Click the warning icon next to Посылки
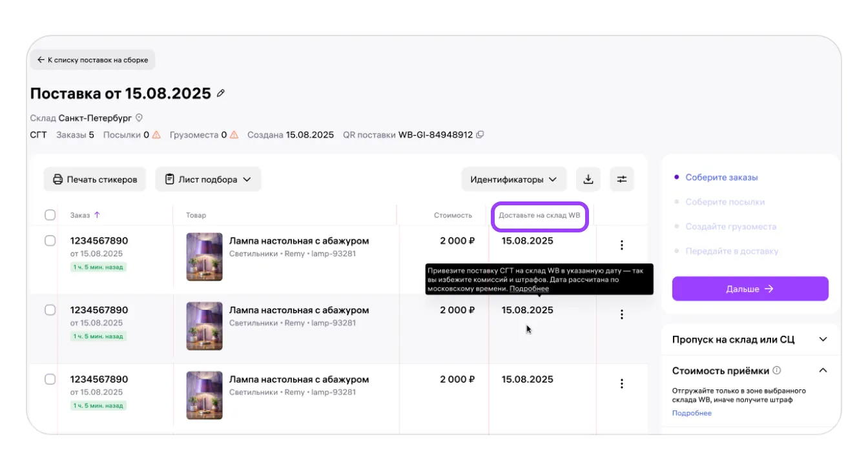 tap(156, 135)
